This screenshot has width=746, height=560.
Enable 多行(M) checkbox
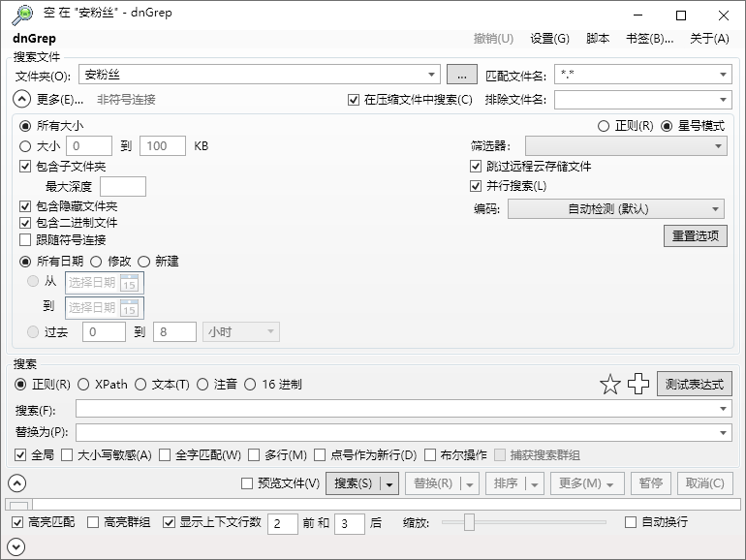pos(254,455)
